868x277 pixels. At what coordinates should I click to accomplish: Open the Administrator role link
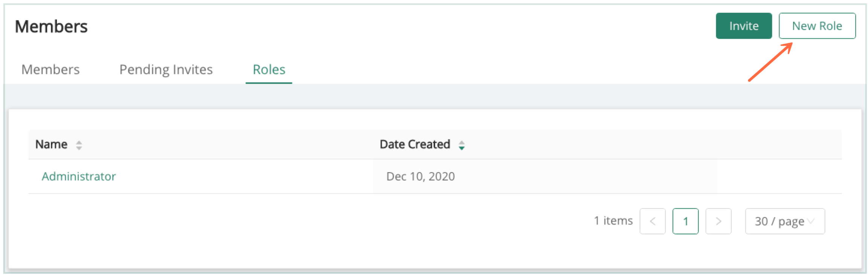tap(79, 176)
